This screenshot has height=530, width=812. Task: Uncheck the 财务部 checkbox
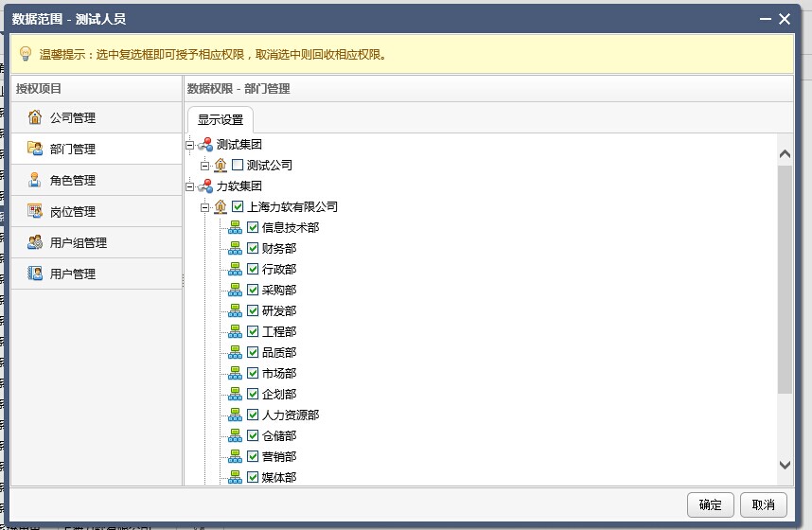click(x=253, y=248)
